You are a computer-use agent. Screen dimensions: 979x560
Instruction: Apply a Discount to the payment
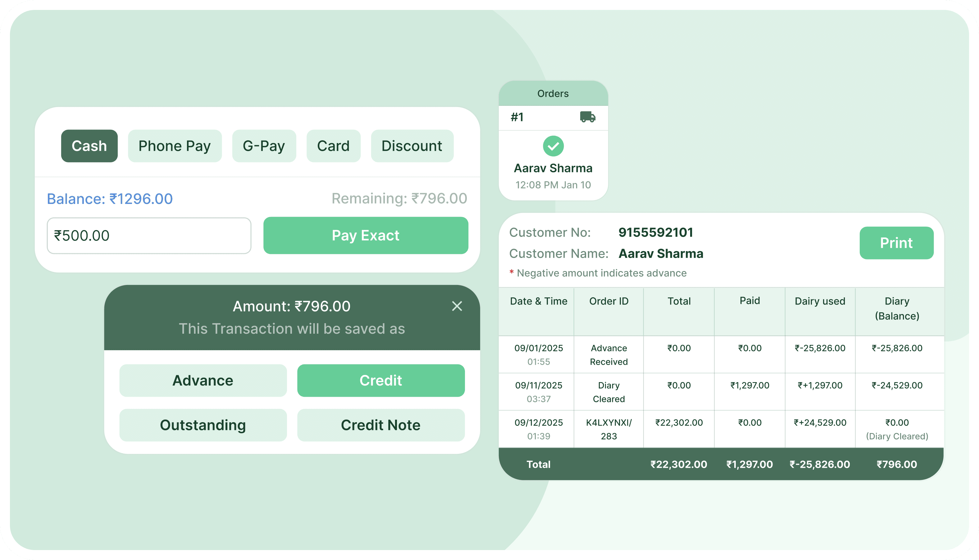click(x=412, y=146)
